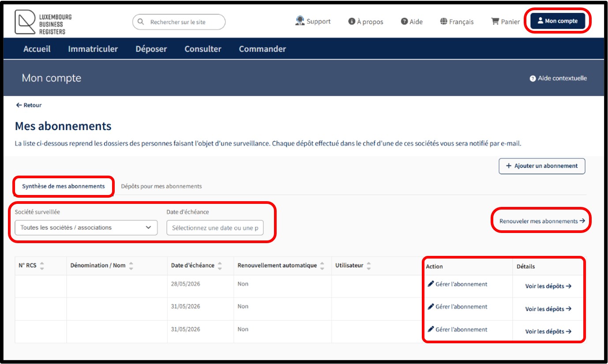Open the Consulter menu item
608x364 pixels.
(x=203, y=49)
